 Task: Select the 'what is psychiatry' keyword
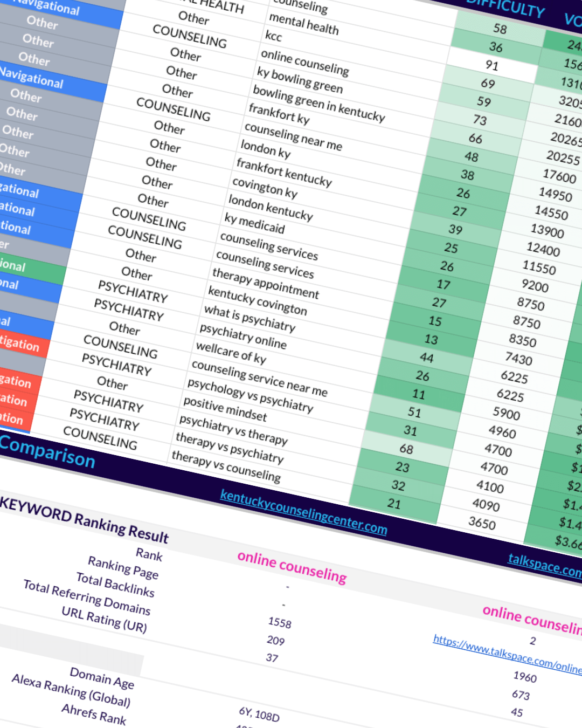250,318
